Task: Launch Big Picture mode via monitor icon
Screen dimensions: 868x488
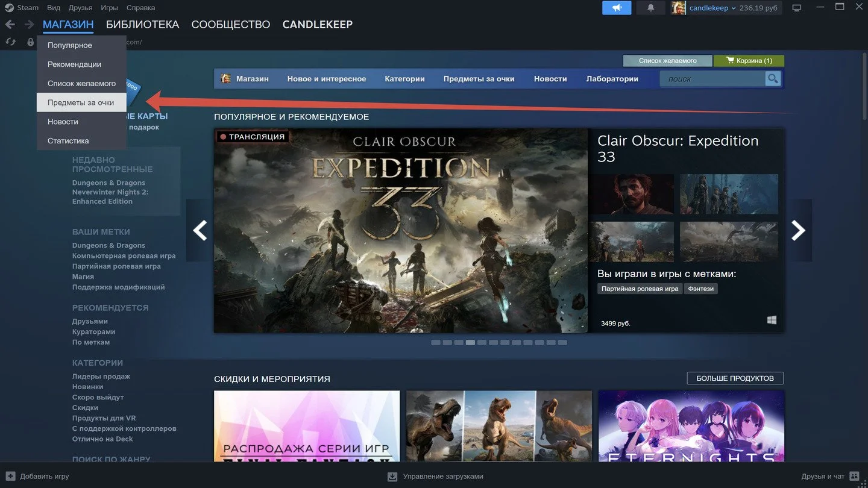Action: coord(797,8)
